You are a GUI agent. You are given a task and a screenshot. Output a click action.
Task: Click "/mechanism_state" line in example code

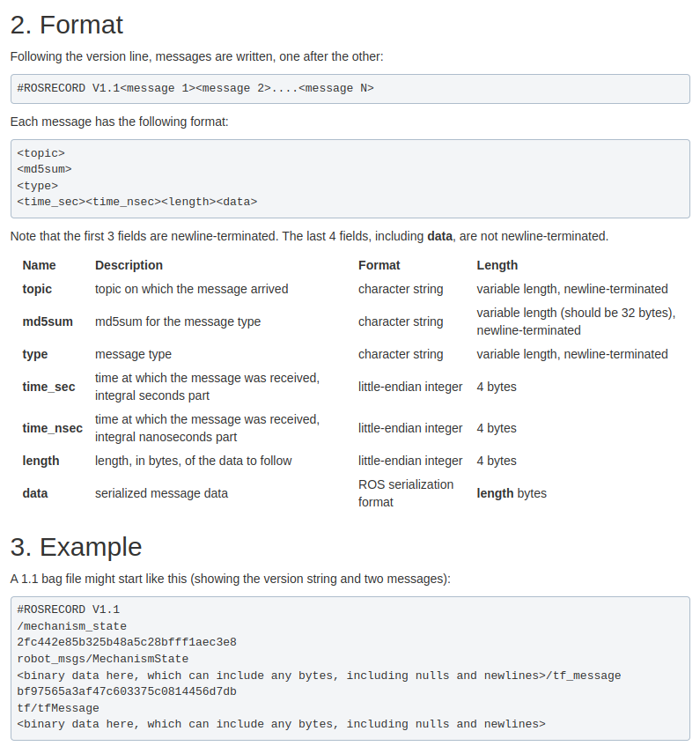tap(71, 626)
